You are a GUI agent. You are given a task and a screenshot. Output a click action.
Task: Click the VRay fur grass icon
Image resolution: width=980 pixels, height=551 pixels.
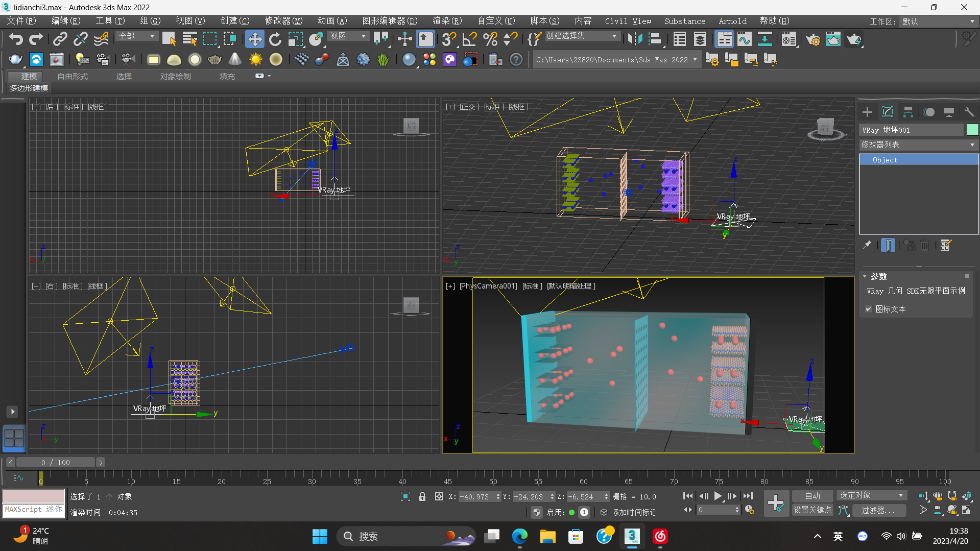pos(383,60)
